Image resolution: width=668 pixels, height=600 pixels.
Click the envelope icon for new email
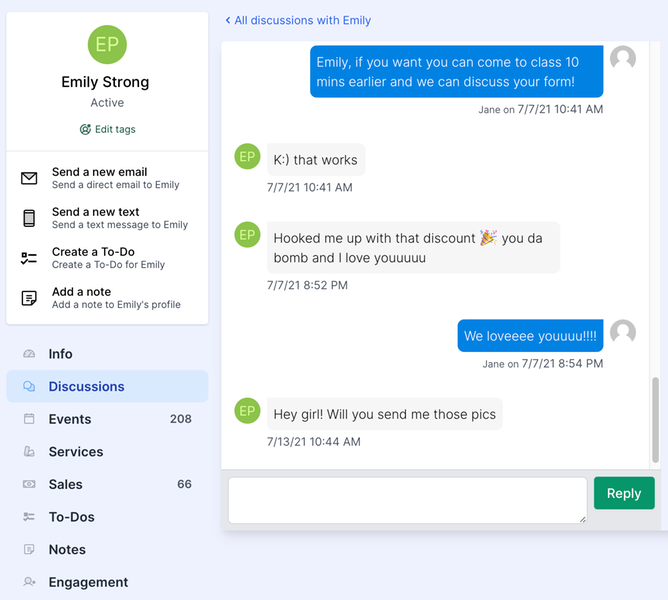[29, 179]
